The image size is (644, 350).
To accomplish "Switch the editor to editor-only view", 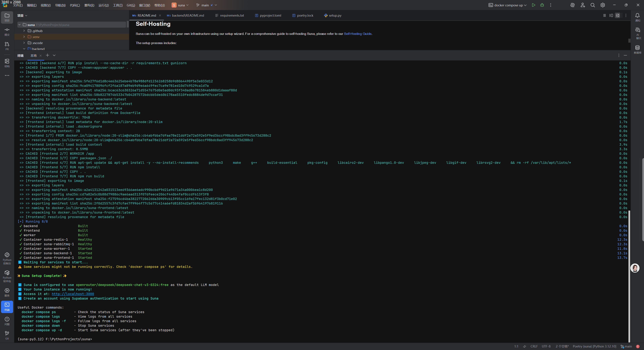I will [x=604, y=15].
